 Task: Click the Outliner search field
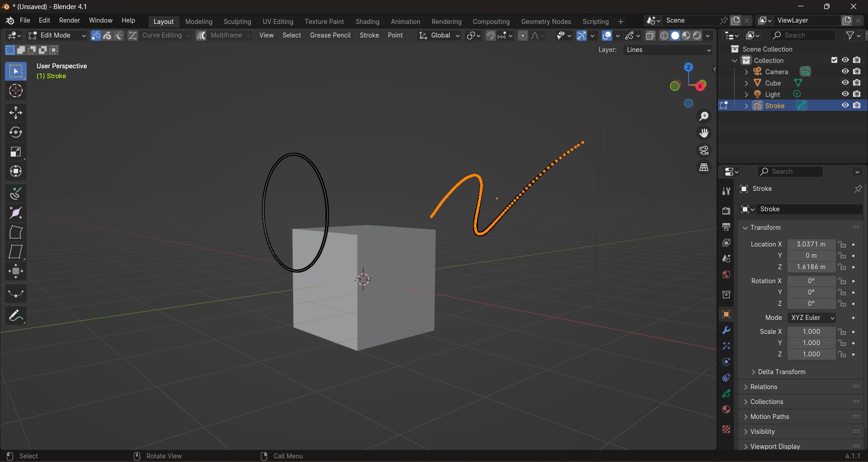(803, 35)
